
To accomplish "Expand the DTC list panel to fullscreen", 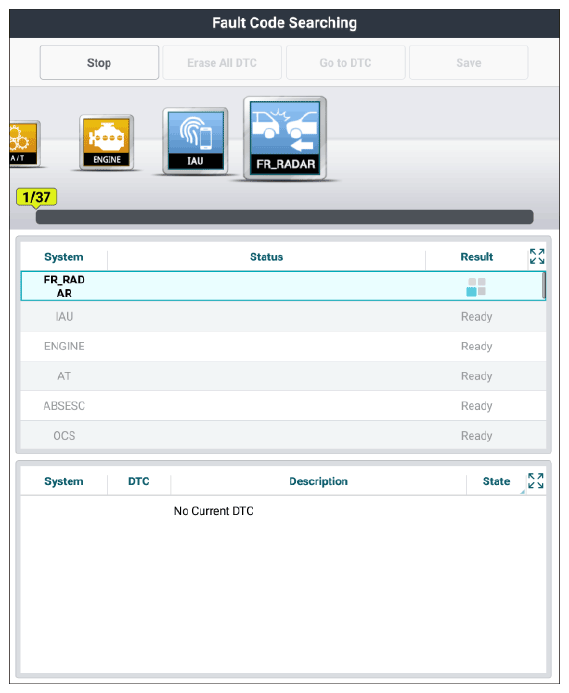I will 536,480.
